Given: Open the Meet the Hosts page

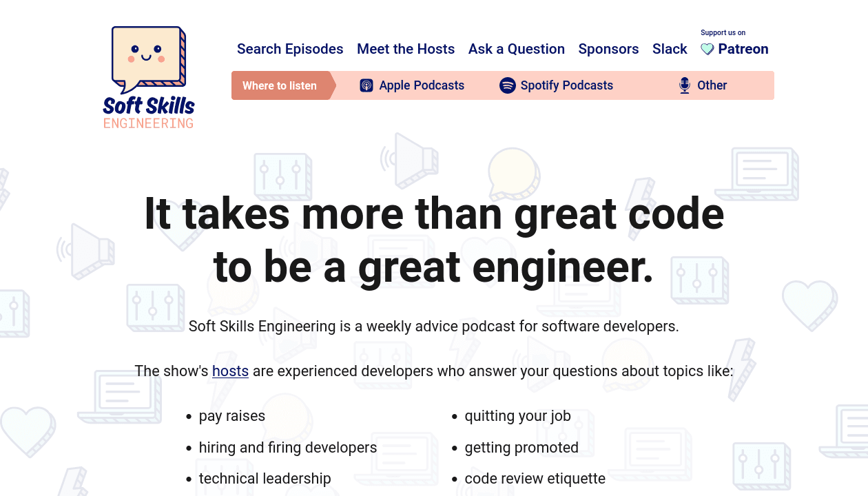Looking at the screenshot, I should pyautogui.click(x=406, y=49).
